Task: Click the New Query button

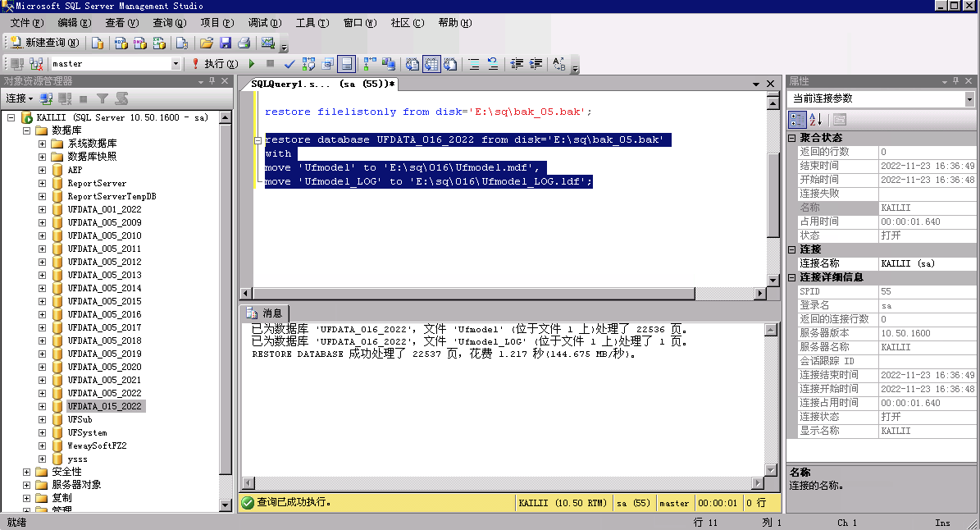Action: 45,43
